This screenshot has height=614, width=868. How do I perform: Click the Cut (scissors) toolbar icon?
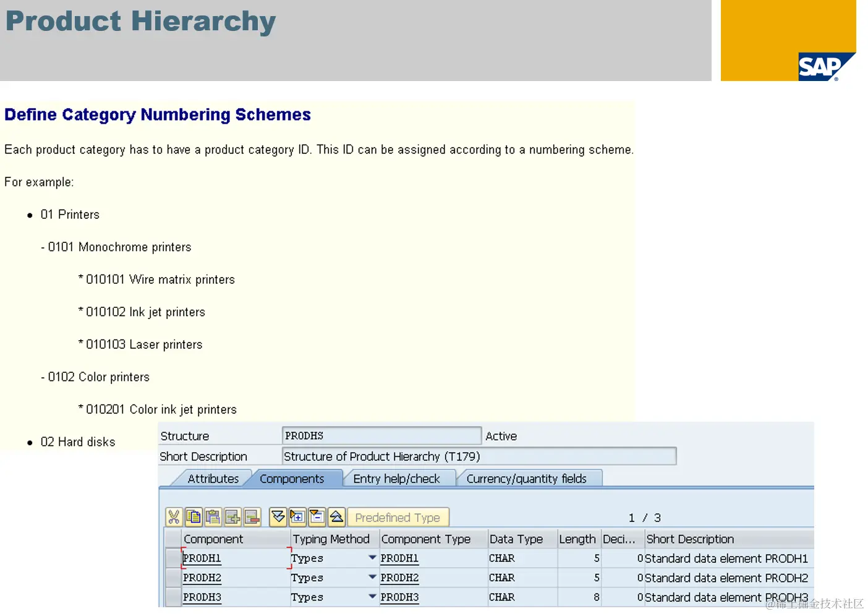pos(174,517)
